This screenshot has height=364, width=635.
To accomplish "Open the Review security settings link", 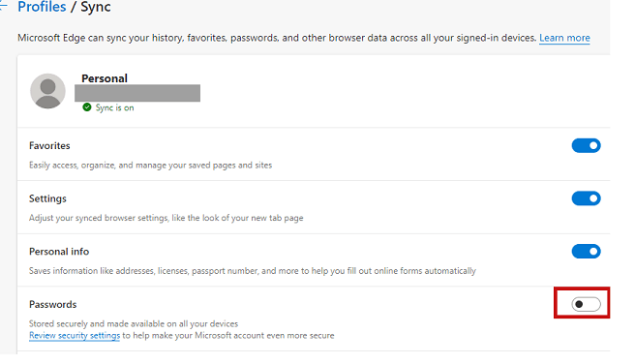I will click(x=75, y=336).
